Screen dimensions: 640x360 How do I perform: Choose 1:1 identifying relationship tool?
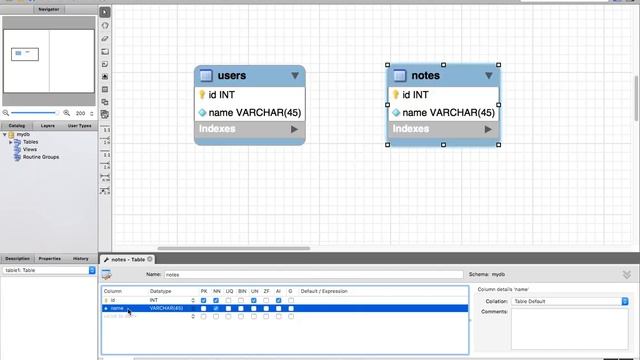(105, 155)
